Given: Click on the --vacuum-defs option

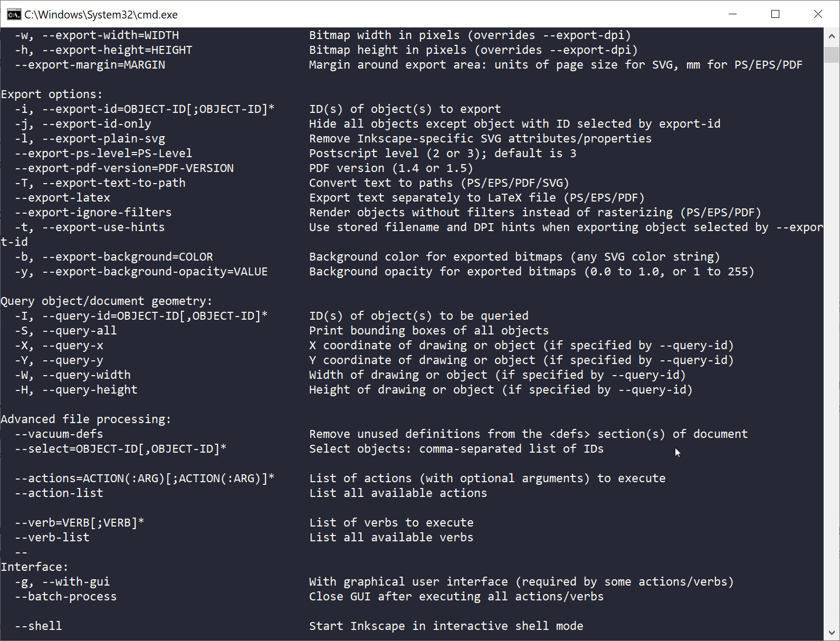Looking at the screenshot, I should (59, 434).
